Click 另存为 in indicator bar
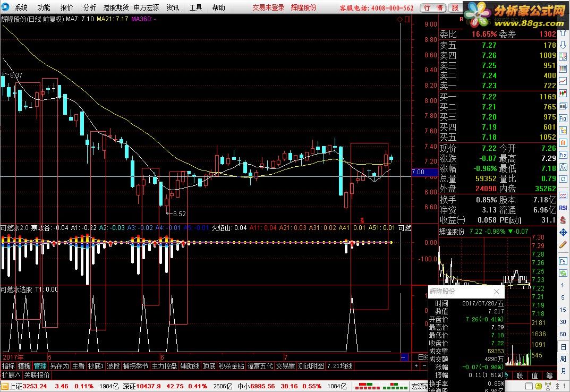The width and height of the screenshot is (570, 392). pyautogui.click(x=59, y=366)
